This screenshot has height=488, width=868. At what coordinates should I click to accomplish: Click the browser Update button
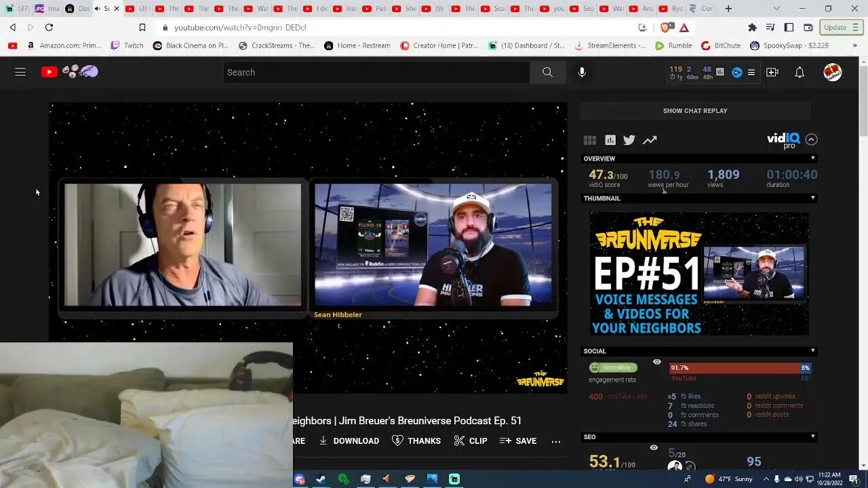(842, 28)
